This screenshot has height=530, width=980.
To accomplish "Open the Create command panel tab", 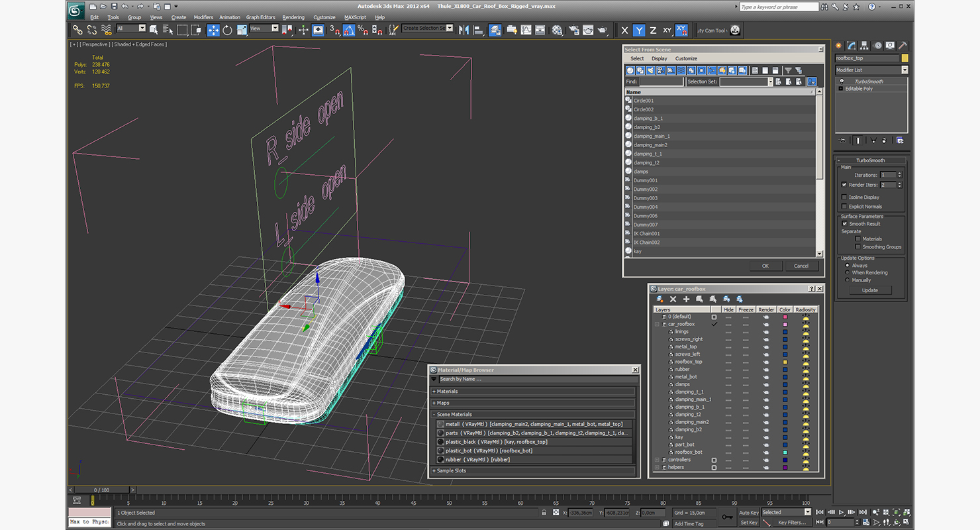I will (x=839, y=46).
